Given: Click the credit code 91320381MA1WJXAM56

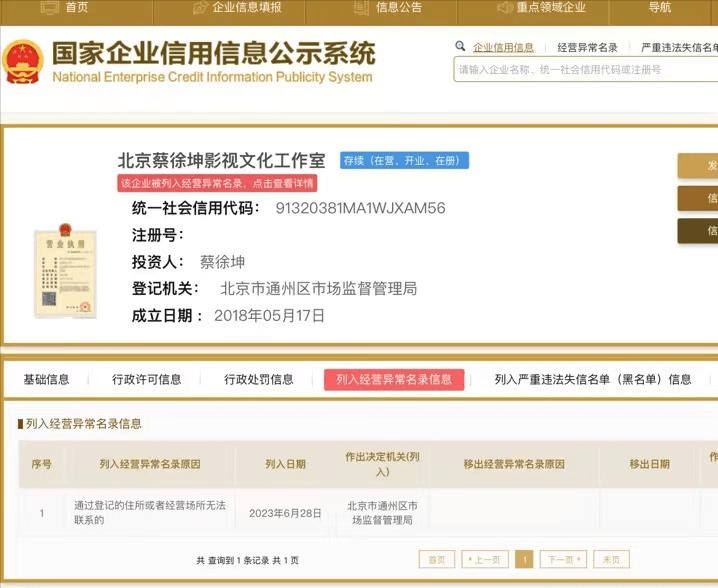Looking at the screenshot, I should tap(360, 208).
